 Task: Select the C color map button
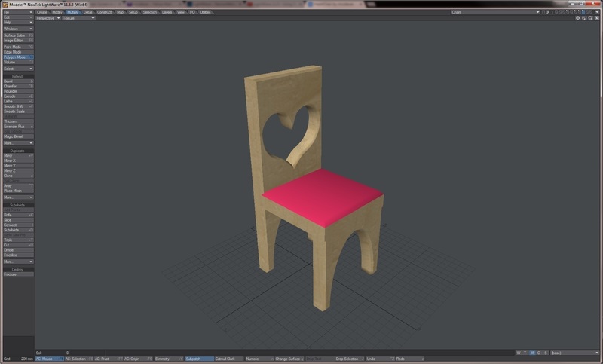click(539, 353)
